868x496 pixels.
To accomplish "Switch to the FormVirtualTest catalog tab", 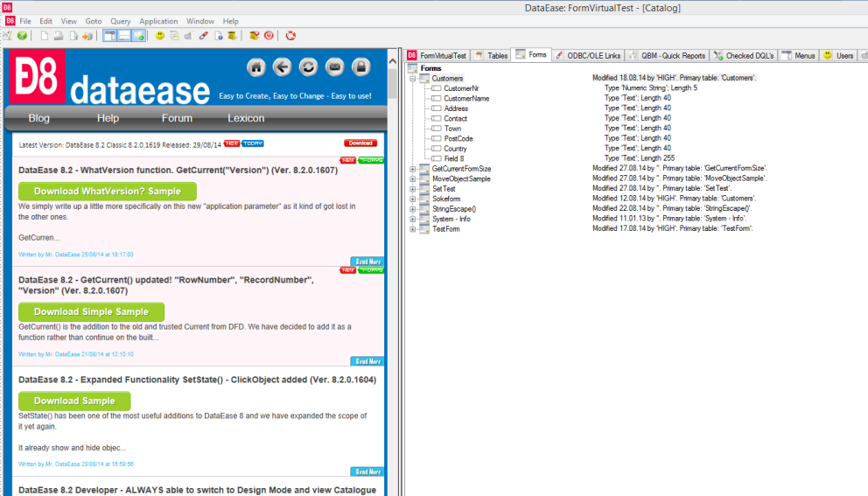I will [x=437, y=55].
